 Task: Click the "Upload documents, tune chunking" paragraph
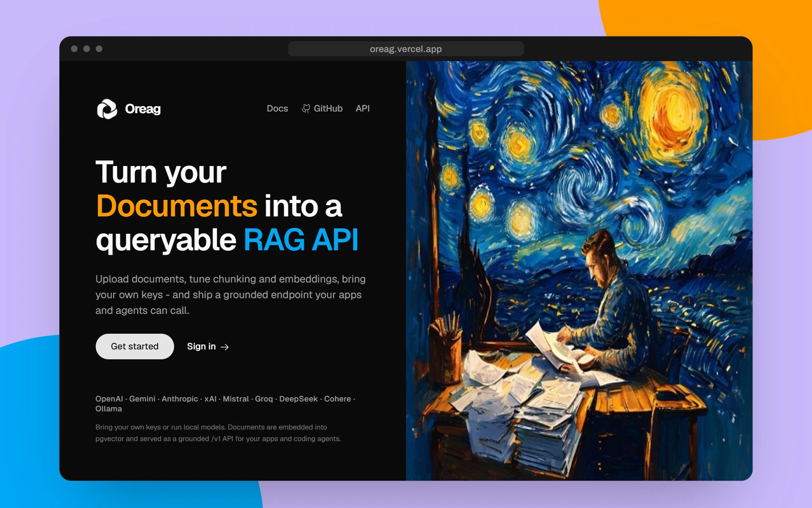coord(231,294)
